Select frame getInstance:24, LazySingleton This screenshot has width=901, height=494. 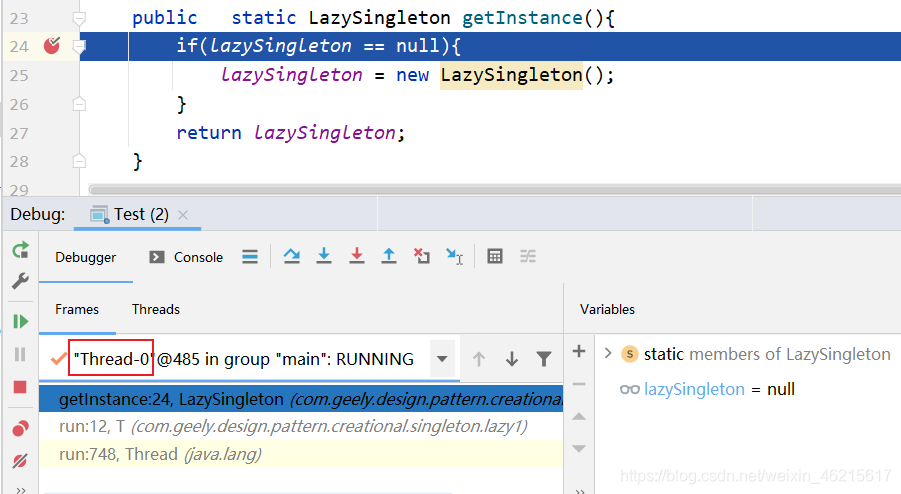(x=301, y=399)
